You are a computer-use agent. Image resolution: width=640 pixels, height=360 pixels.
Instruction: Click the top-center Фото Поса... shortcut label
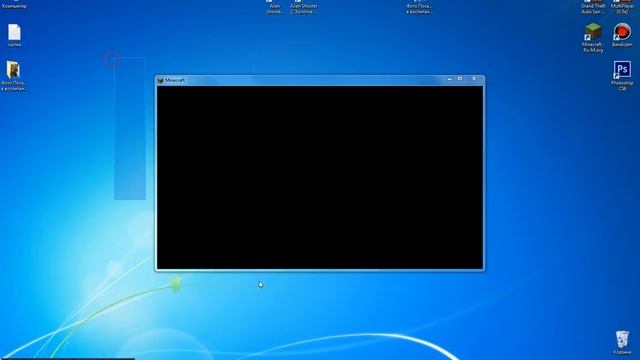click(x=419, y=9)
